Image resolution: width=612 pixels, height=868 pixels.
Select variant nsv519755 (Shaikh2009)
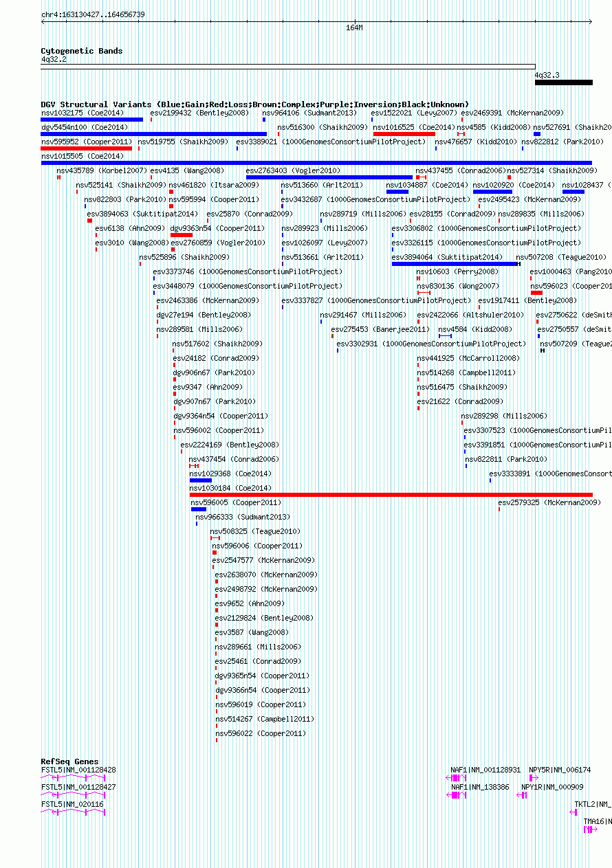pos(183,142)
